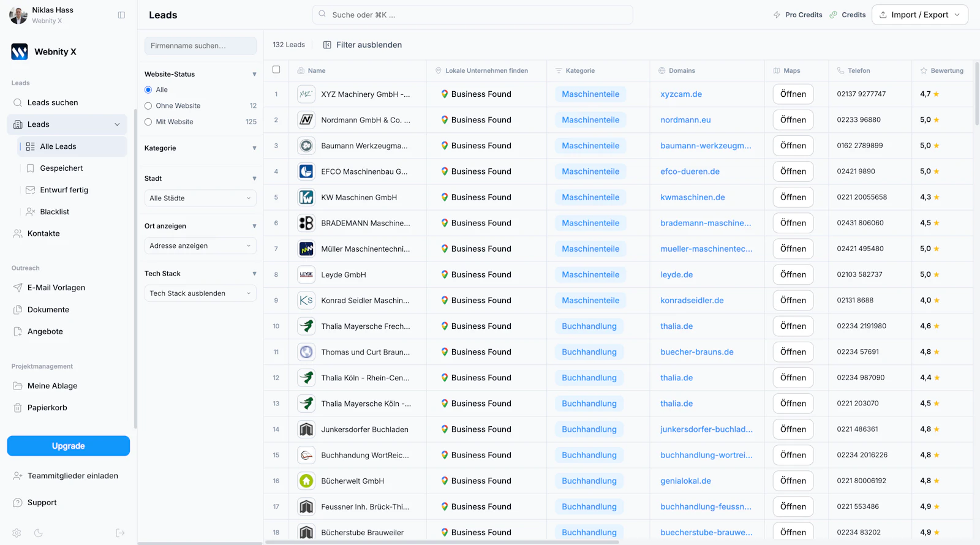This screenshot has height=545, width=980.
Task: Click the globe icon in the Domains header
Action: (661, 71)
